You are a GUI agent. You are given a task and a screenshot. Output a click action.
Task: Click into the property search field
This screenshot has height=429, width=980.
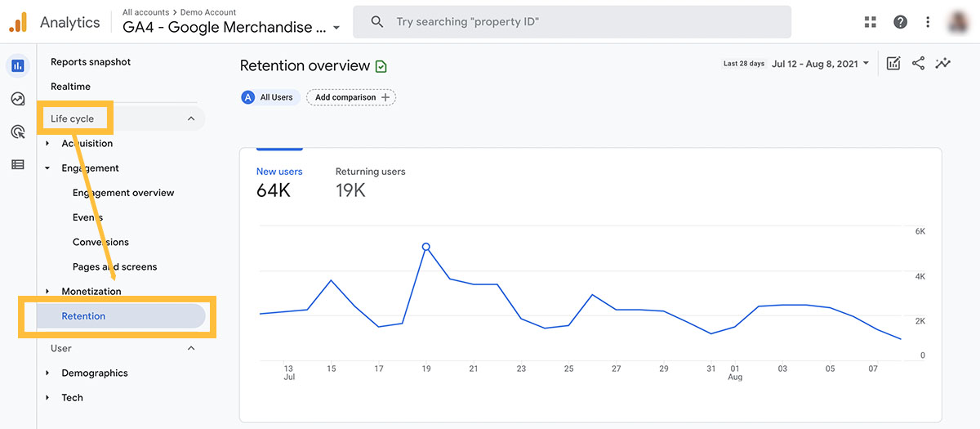pos(572,22)
